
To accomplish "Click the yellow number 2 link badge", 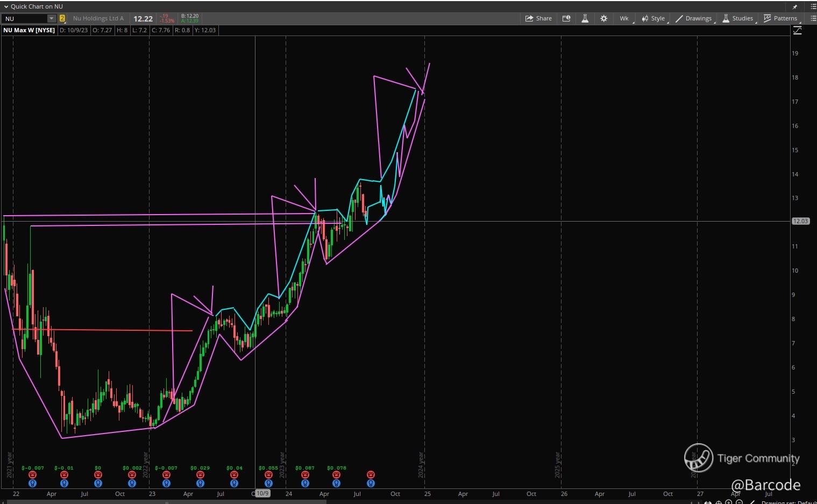I will (62, 18).
